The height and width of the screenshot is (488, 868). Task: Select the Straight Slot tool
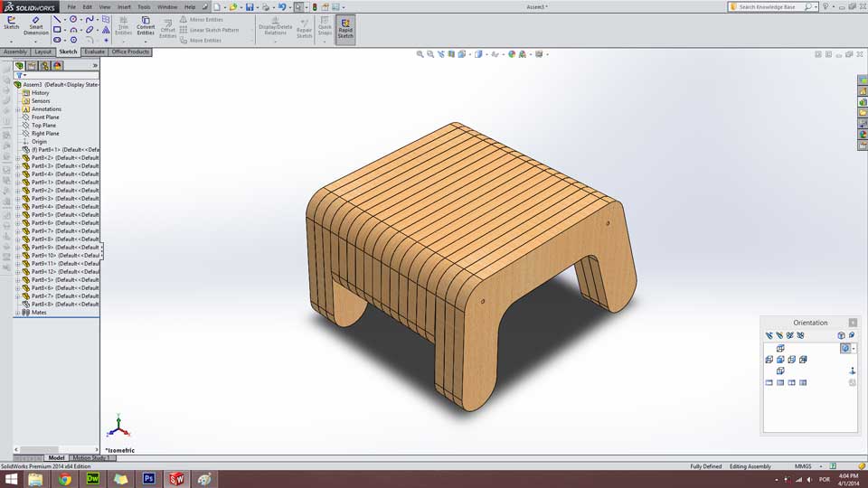click(x=57, y=40)
